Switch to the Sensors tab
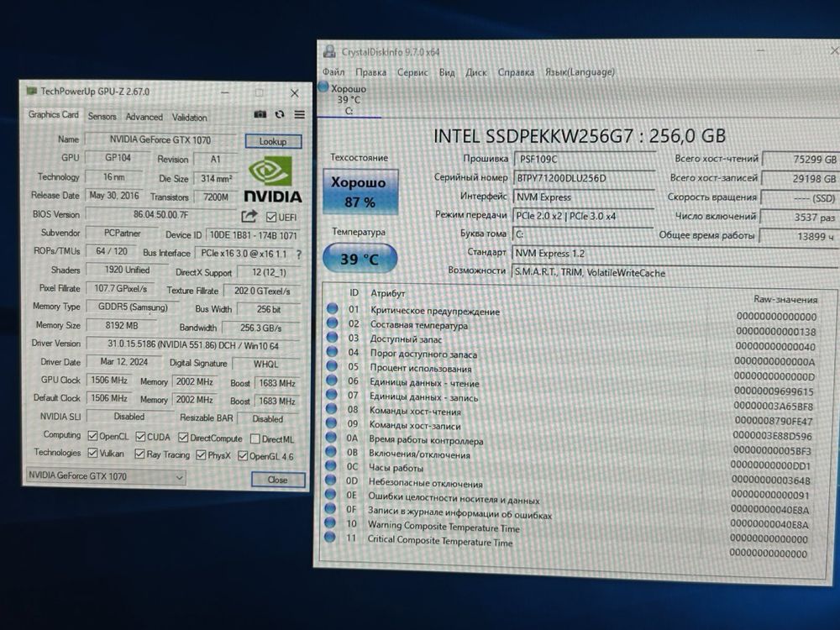The height and width of the screenshot is (630, 840). pos(102,116)
